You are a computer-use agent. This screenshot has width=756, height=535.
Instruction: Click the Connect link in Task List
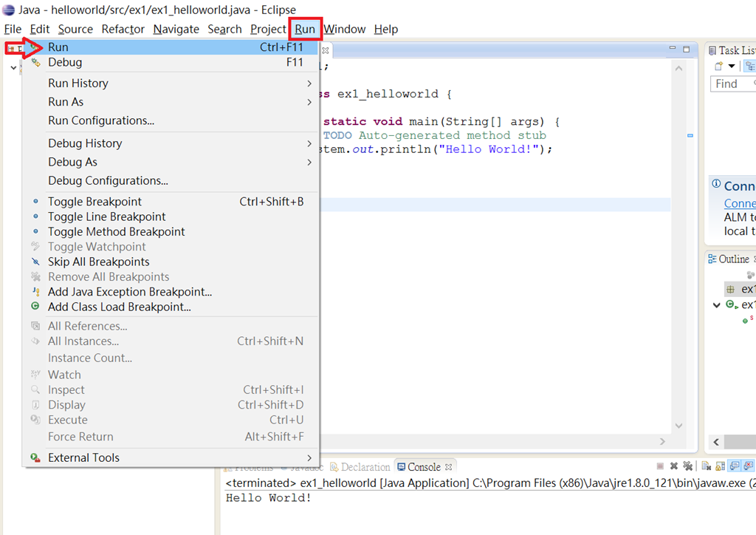(740, 203)
